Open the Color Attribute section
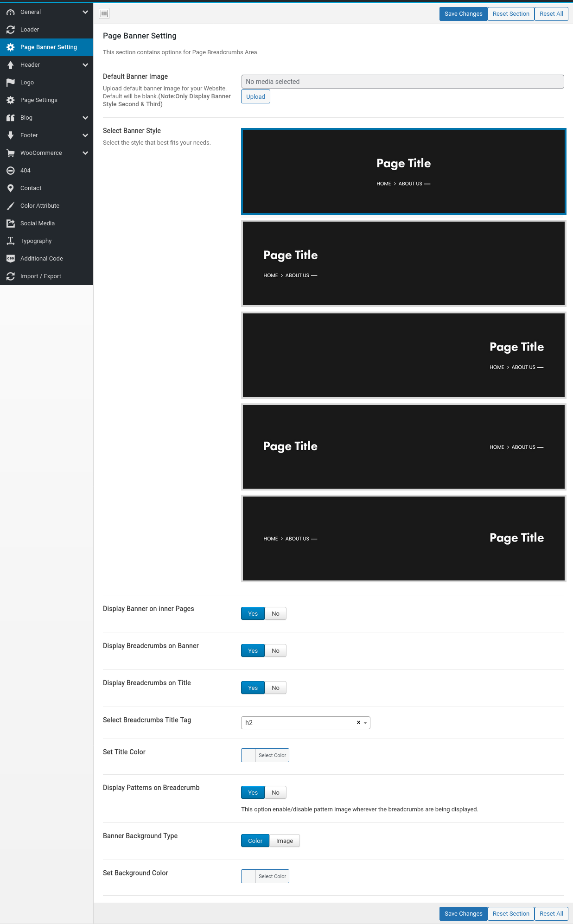This screenshot has height=924, width=573. (x=46, y=206)
